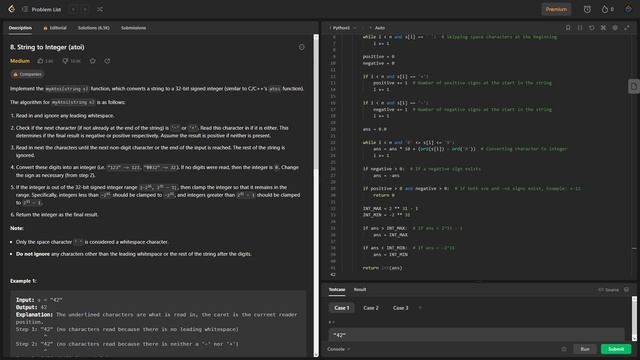Open the Editorial tab
Image resolution: width=640 pixels, height=360 pixels.
[x=55, y=28]
